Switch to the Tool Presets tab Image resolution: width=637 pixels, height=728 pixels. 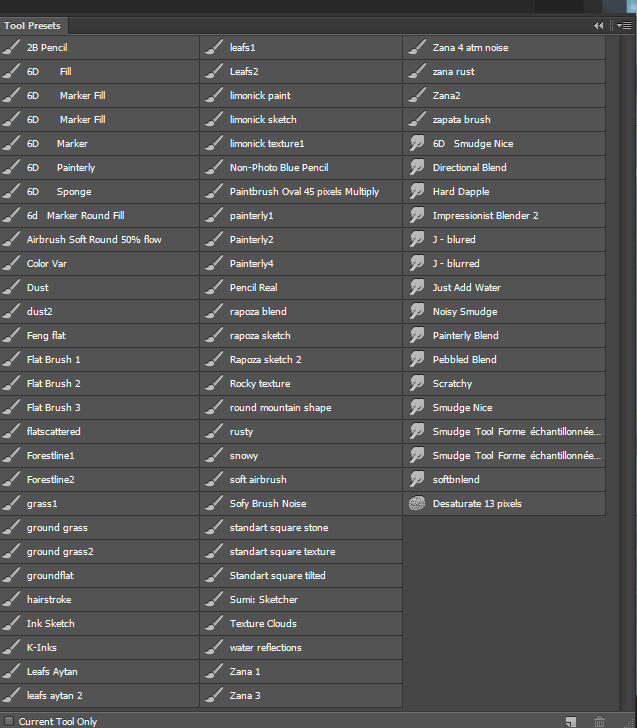tap(32, 26)
